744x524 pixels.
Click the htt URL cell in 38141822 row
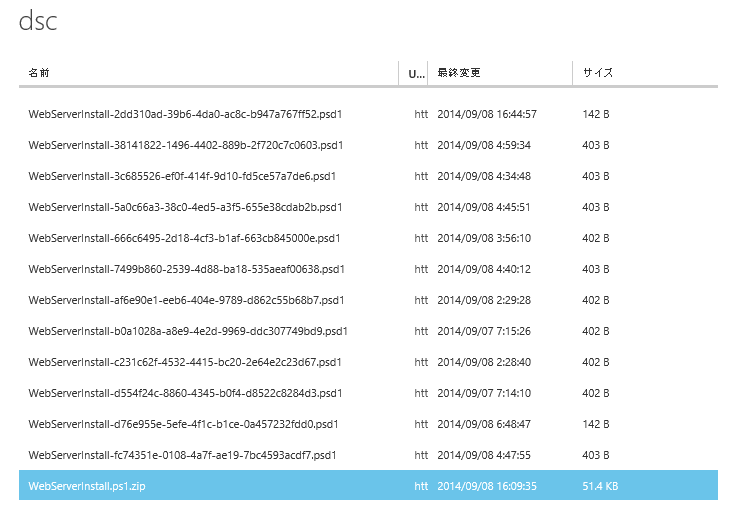pos(421,145)
